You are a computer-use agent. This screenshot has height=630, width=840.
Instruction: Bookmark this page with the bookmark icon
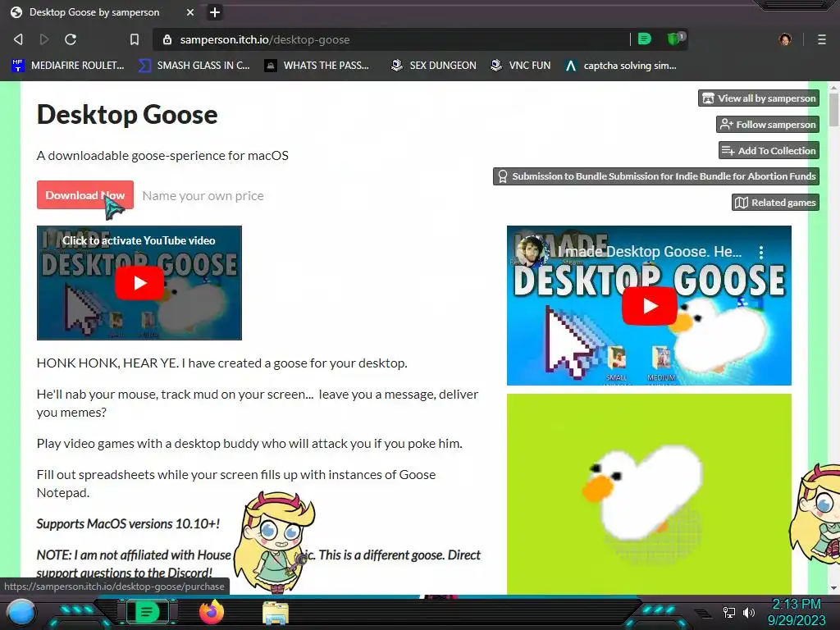tap(135, 39)
